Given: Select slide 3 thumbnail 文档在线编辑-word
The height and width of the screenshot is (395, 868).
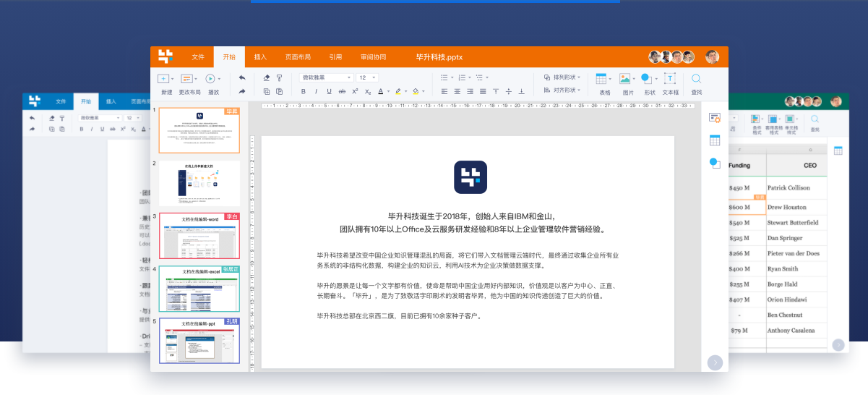Looking at the screenshot, I should [199, 236].
